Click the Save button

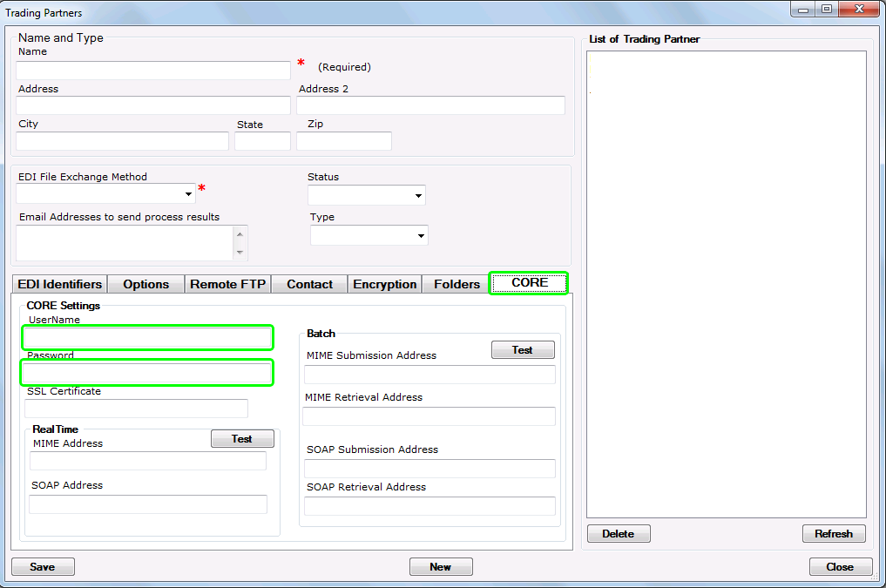(43, 567)
